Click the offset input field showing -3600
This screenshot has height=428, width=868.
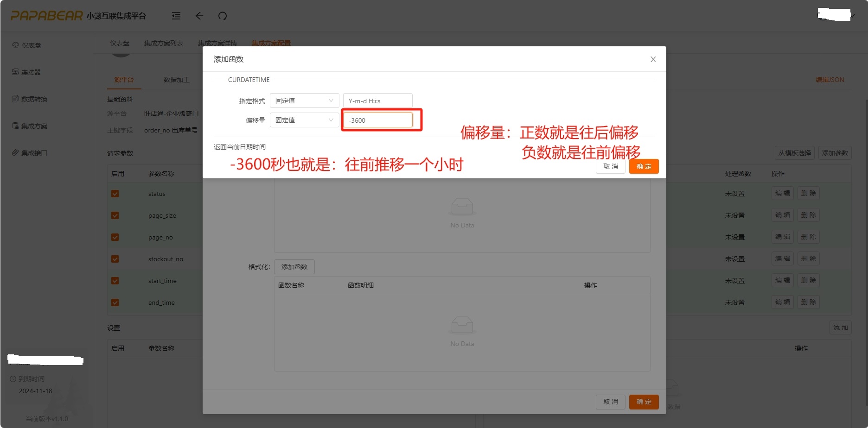[x=377, y=120]
